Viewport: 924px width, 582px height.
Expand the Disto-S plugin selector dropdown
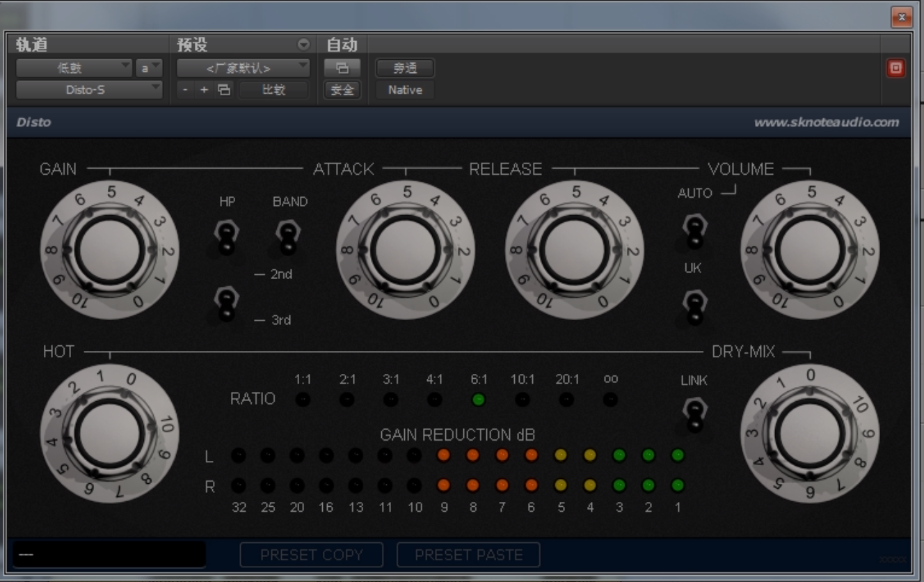tap(88, 90)
